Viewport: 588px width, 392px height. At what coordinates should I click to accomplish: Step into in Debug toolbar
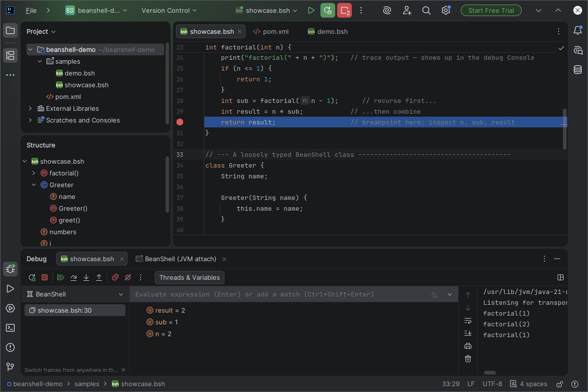click(x=86, y=277)
